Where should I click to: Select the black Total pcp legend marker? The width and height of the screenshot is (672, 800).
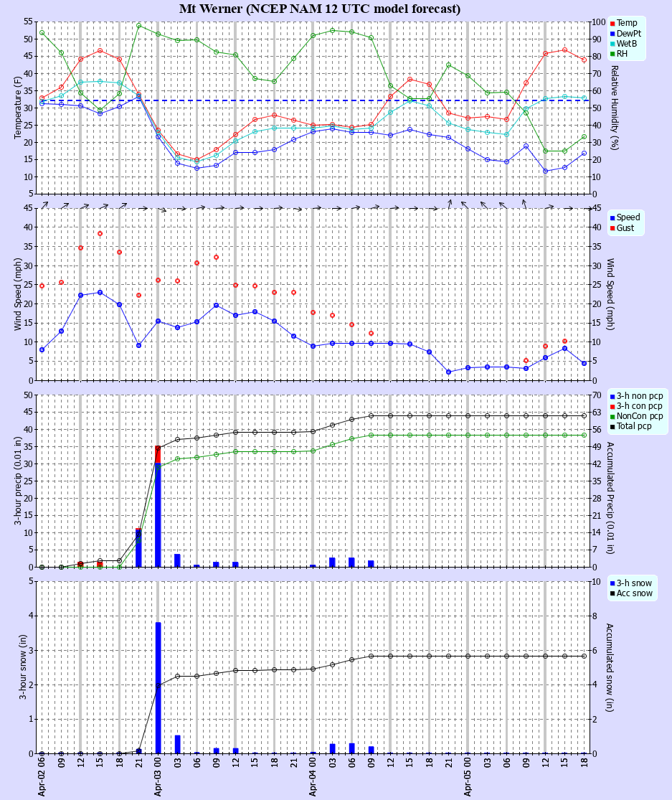(613, 426)
